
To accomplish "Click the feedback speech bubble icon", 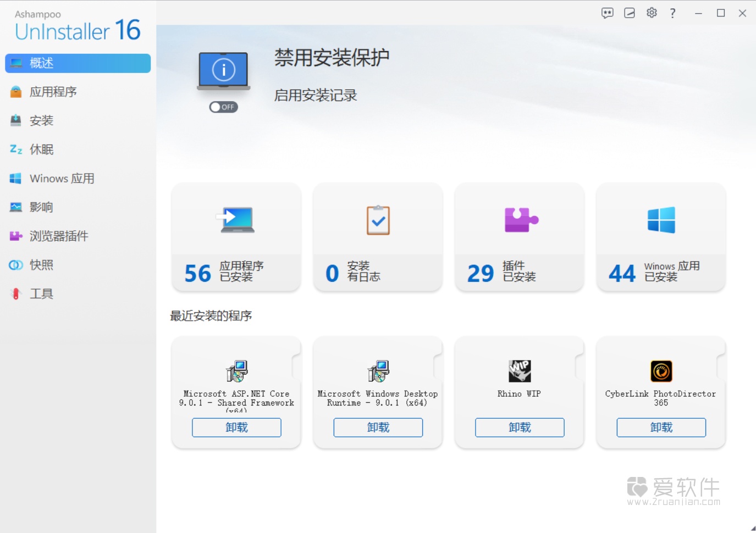I will (x=607, y=13).
